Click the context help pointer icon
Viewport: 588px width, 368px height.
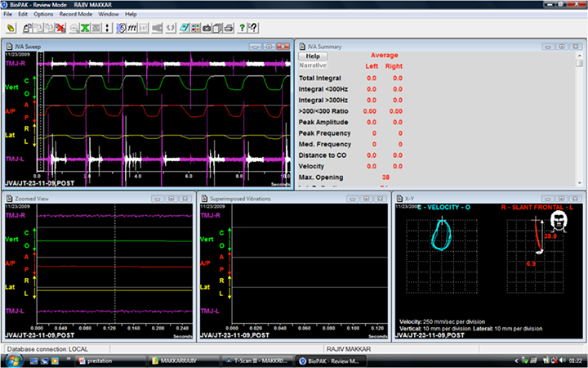pos(255,29)
